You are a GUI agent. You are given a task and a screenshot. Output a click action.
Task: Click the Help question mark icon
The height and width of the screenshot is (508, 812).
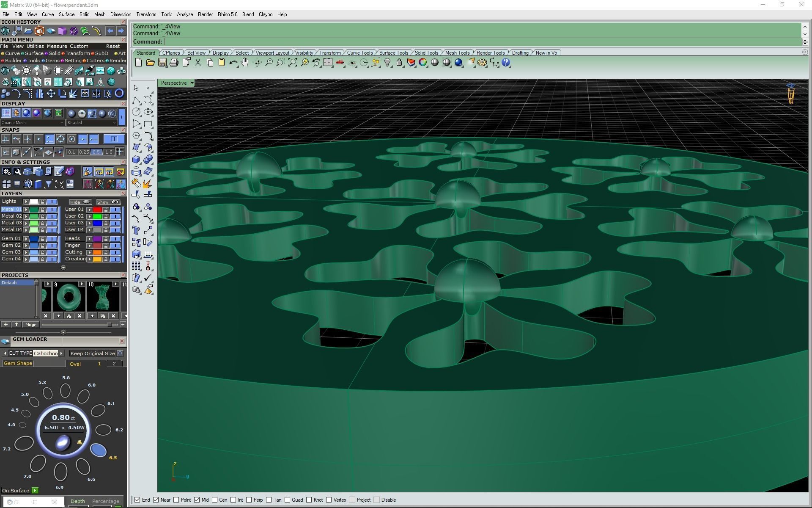(x=506, y=63)
